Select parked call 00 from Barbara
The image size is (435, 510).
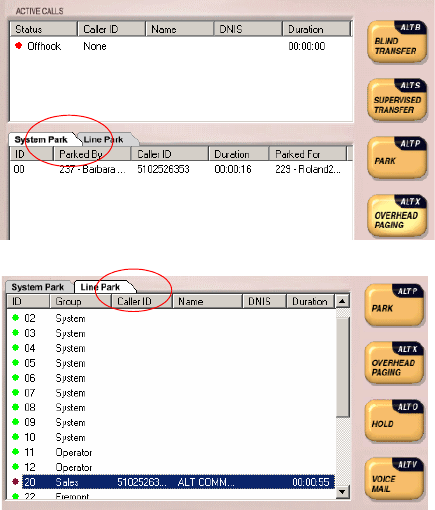(180, 169)
